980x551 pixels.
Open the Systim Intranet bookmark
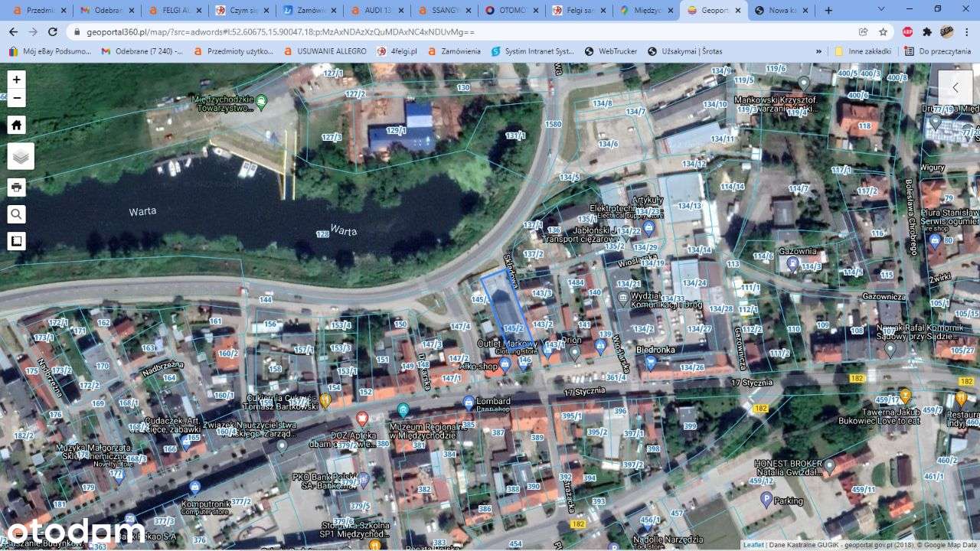point(533,51)
